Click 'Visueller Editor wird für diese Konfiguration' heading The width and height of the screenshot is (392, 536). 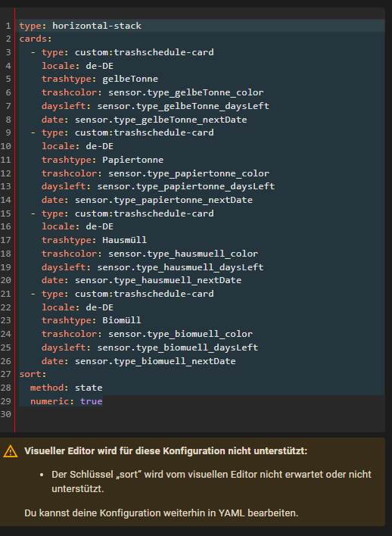166,451
